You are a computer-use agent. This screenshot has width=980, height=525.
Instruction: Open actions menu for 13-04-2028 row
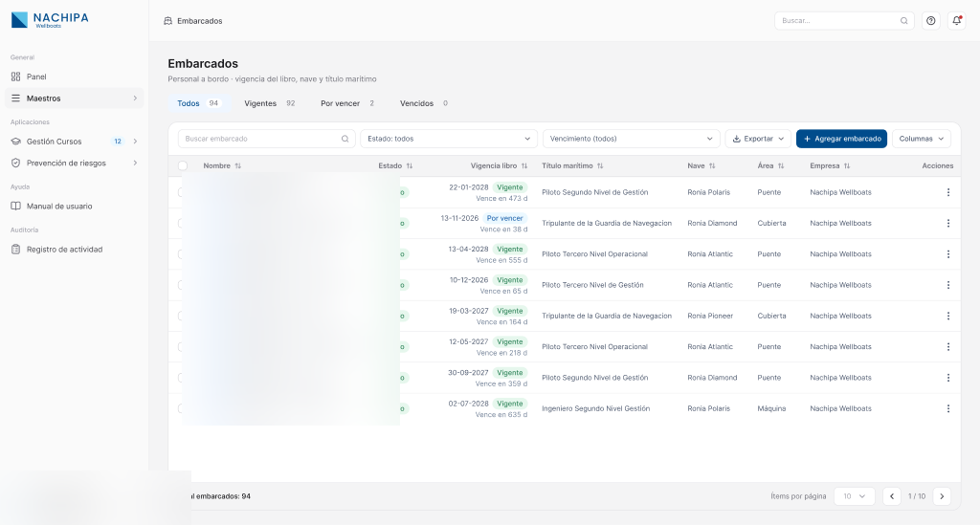coord(948,254)
